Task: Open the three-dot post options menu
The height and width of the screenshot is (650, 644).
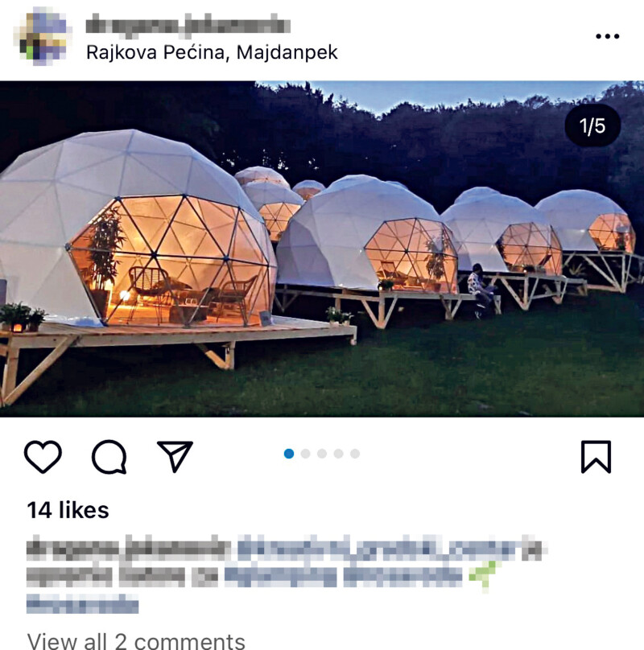Action: tap(608, 36)
